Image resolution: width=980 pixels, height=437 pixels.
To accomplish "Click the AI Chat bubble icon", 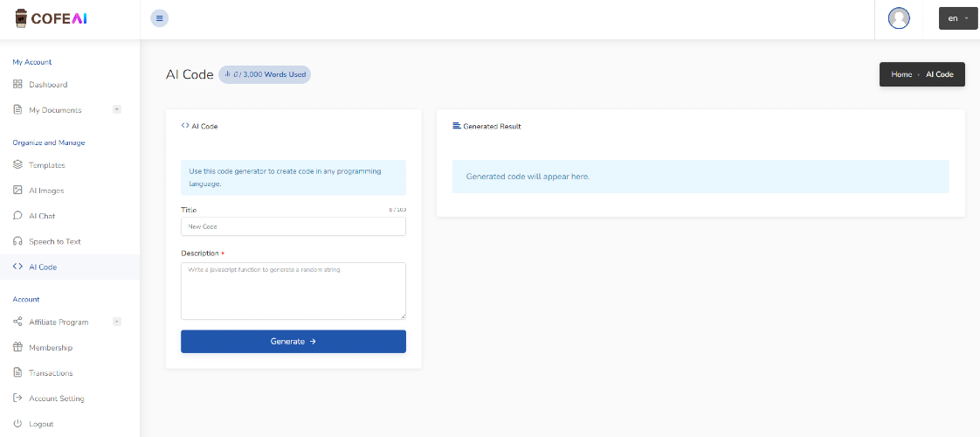I will point(17,216).
